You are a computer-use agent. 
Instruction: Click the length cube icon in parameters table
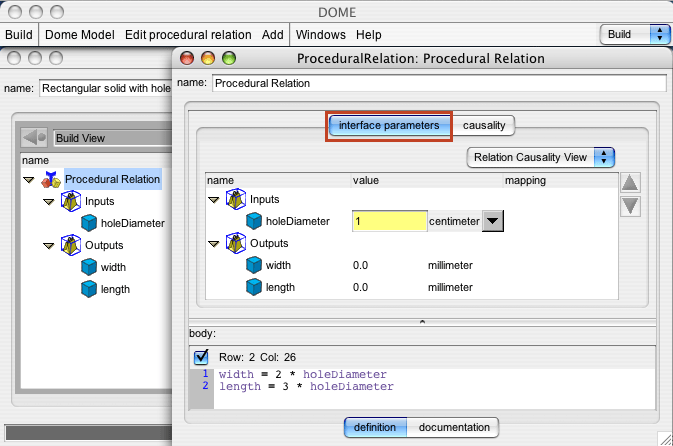[x=254, y=287]
